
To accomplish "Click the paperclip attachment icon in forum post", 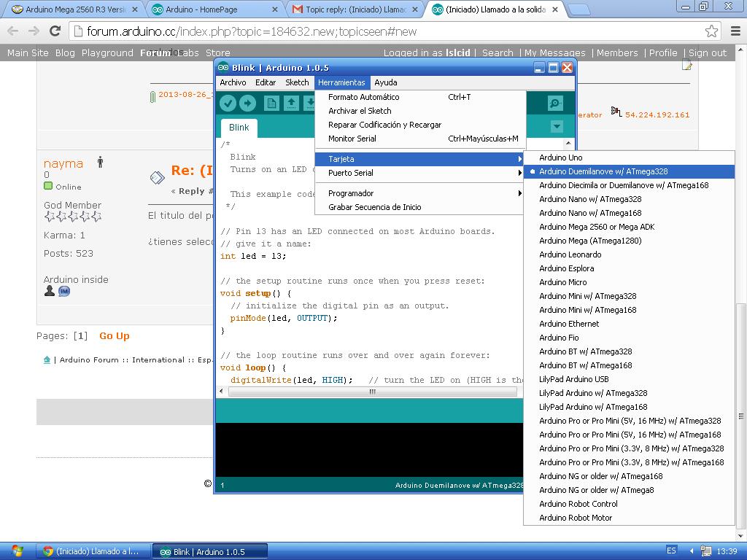I will coord(152,97).
